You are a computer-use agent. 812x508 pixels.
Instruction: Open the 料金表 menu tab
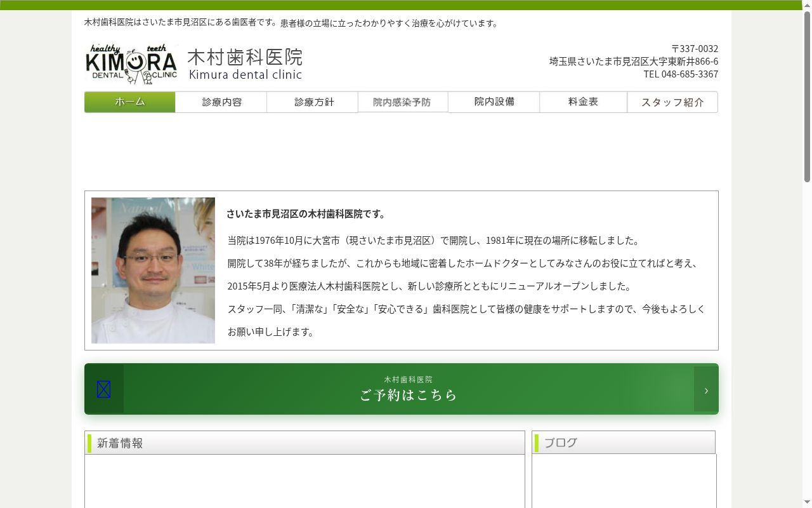click(584, 102)
